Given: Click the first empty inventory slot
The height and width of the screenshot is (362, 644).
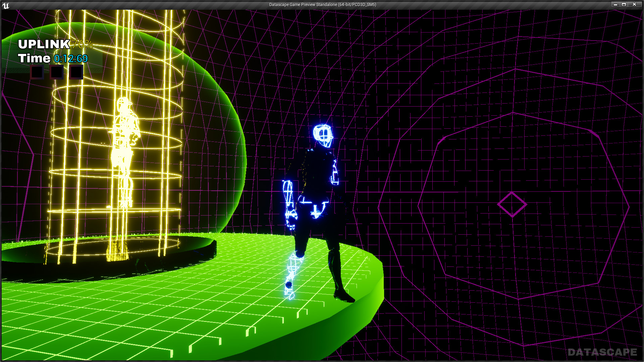Looking at the screenshot, I should (37, 72).
